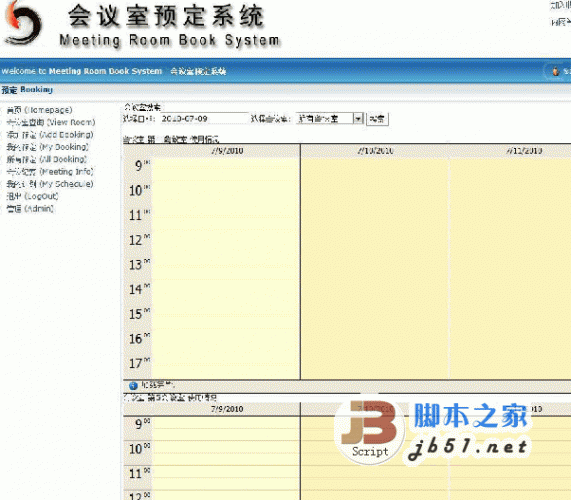Open the Admin sidebar link
Screen dimensions: 571x500
pyautogui.click(x=30, y=209)
